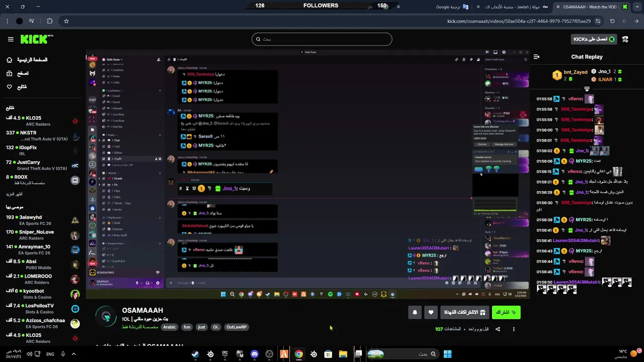Viewport: 644px width, 362px height.
Task: Select the just tag
Action: coord(202,327)
